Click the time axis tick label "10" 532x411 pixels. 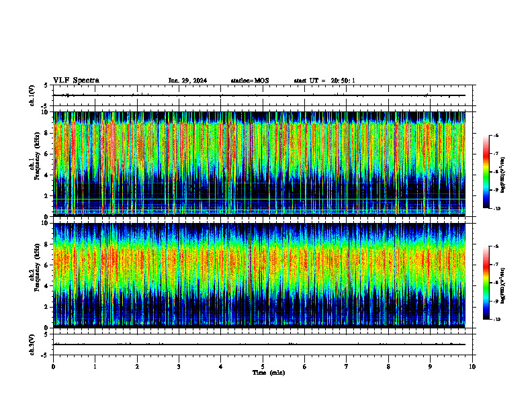click(x=472, y=367)
